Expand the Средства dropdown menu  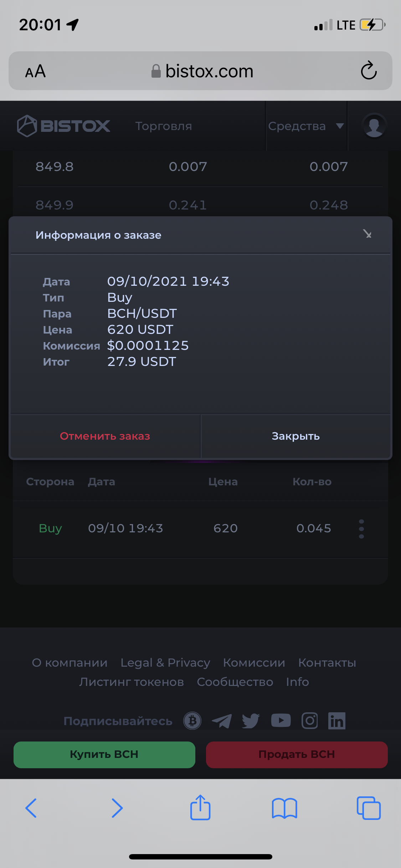click(306, 126)
